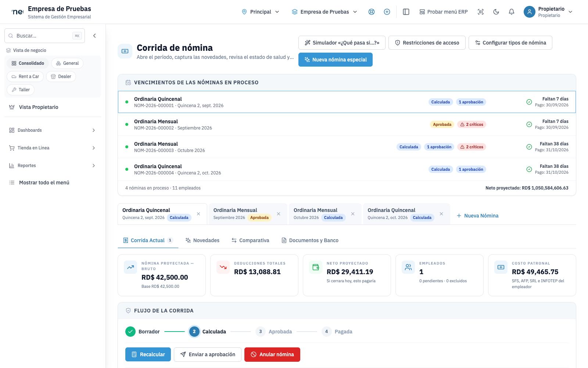Click the Empleados people icon
The image size is (588, 368).
[408, 267]
